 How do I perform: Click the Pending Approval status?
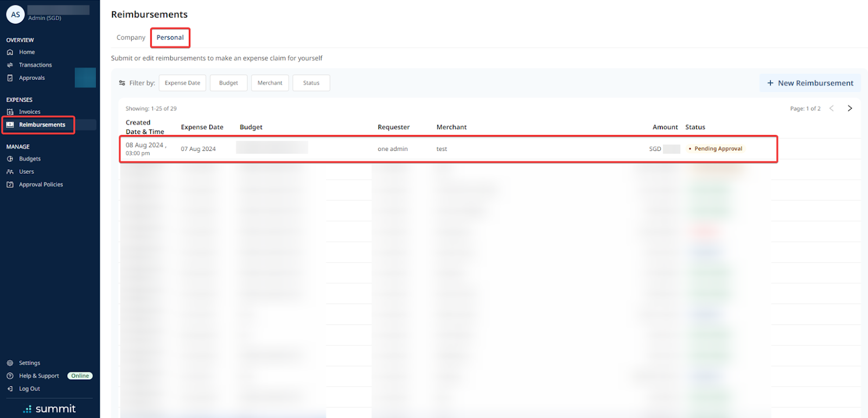(x=715, y=149)
